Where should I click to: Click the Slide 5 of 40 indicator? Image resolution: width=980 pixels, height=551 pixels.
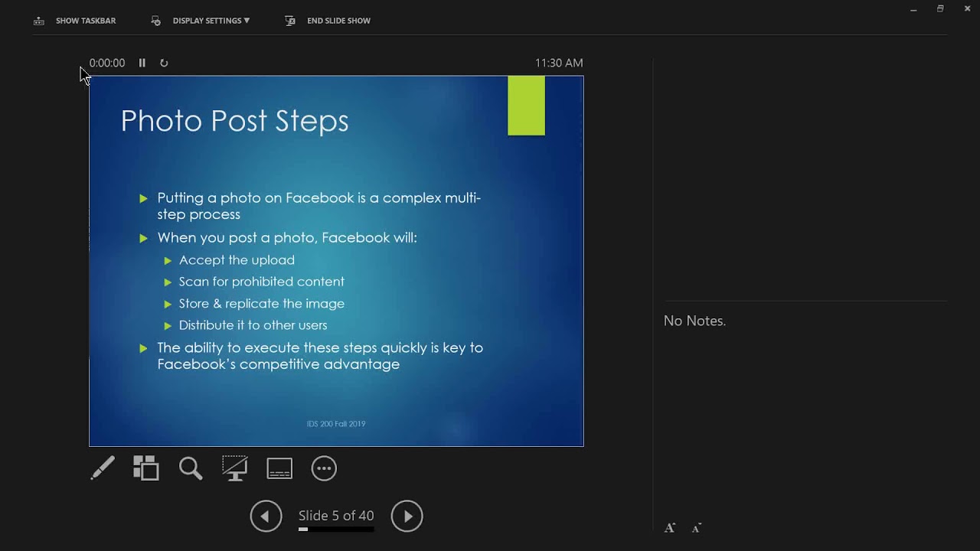[336, 516]
